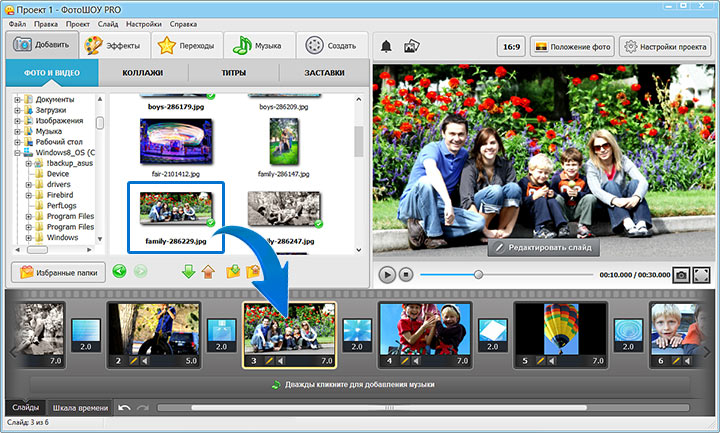Switch to the Шкала времени view
Image resolution: width=720 pixels, height=433 pixels.
click(79, 407)
